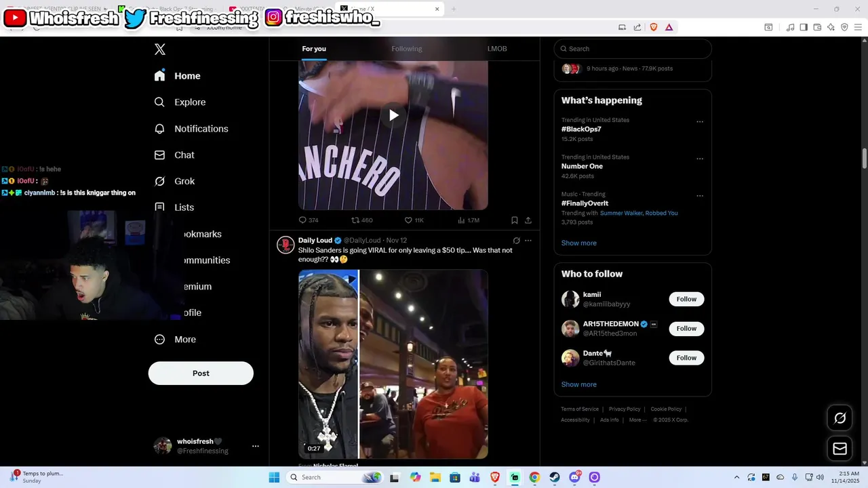Click the X search box
The height and width of the screenshot is (488, 868).
click(x=633, y=49)
